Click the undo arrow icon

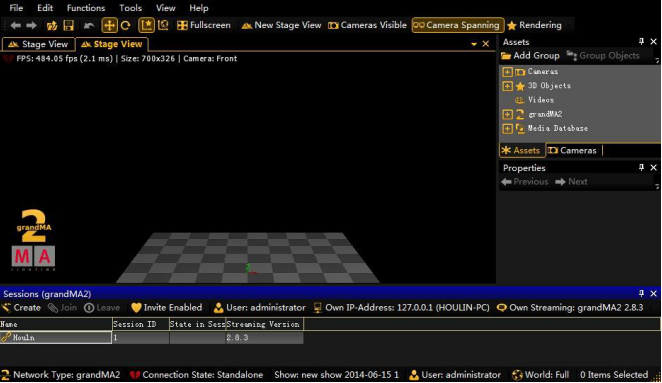89,26
